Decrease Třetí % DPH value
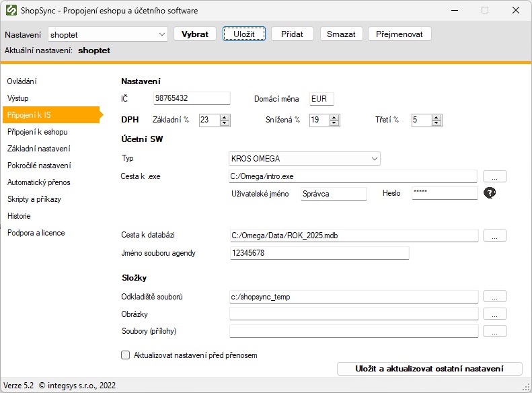The image size is (532, 393). [x=436, y=123]
